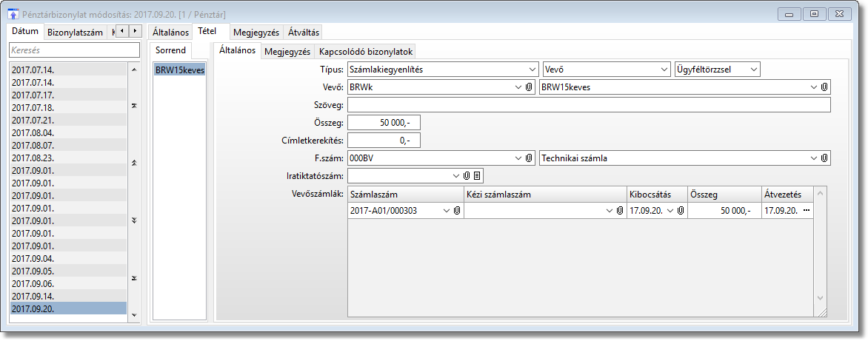Select the Tétel tab
Screen dimensions: 868x341
tap(207, 32)
